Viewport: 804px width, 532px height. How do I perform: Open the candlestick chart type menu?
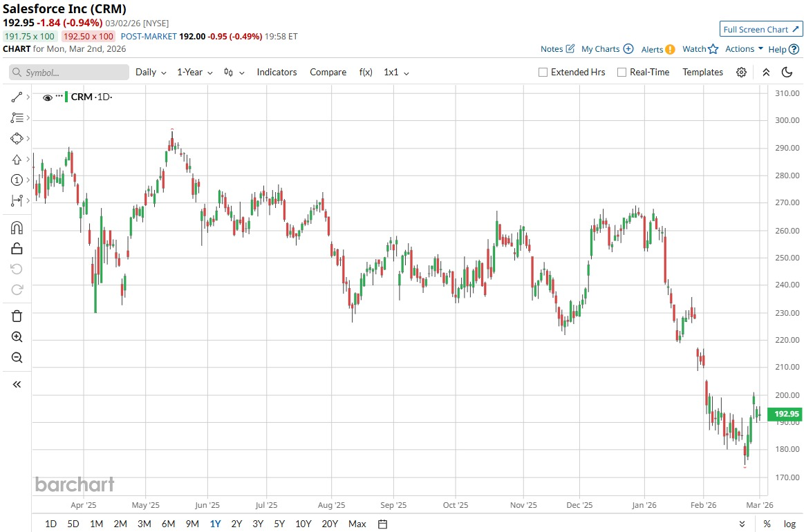pyautogui.click(x=234, y=73)
